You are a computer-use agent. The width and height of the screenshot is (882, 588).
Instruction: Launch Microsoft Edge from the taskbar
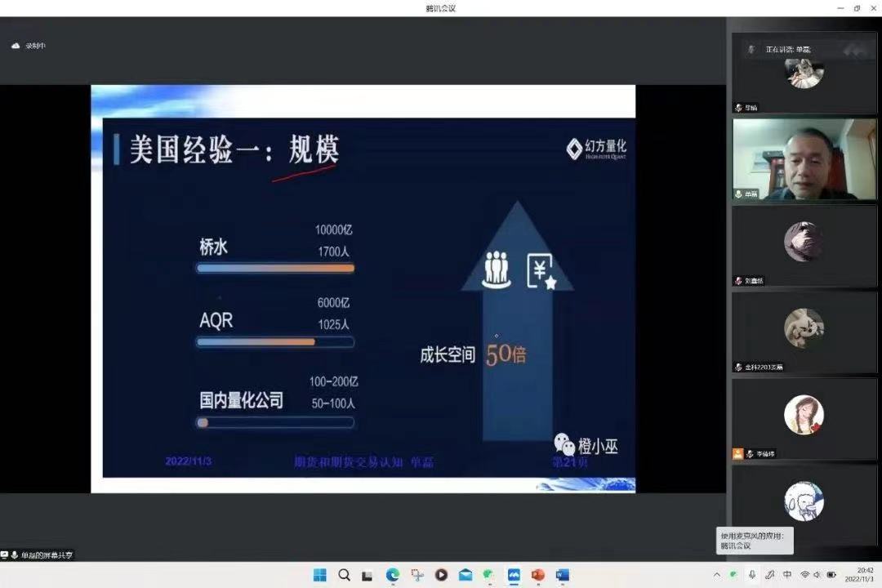pyautogui.click(x=393, y=575)
